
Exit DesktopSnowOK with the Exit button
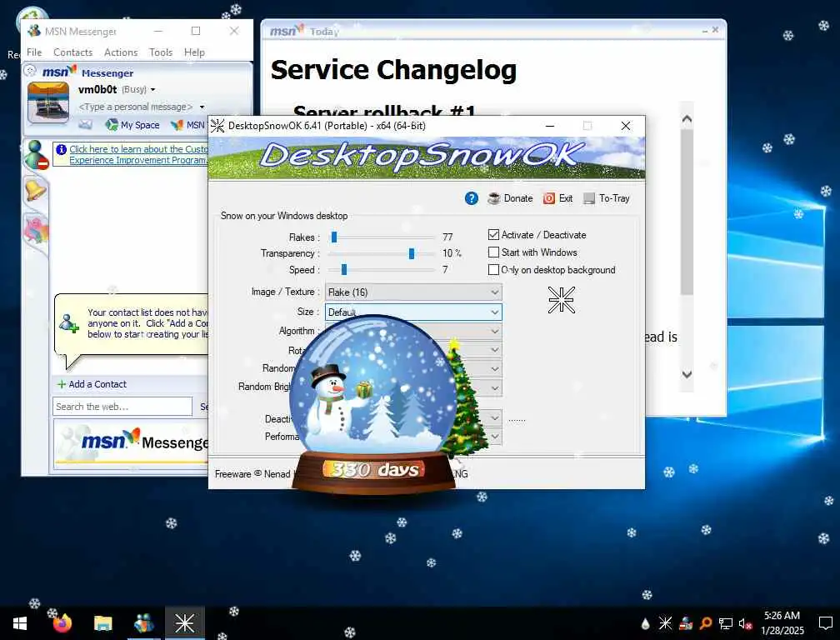tap(557, 198)
